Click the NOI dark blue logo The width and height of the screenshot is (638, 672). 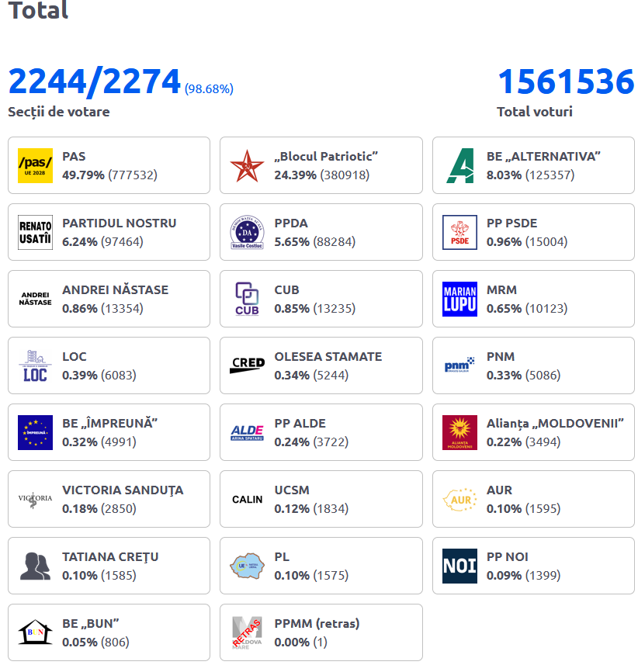(459, 566)
